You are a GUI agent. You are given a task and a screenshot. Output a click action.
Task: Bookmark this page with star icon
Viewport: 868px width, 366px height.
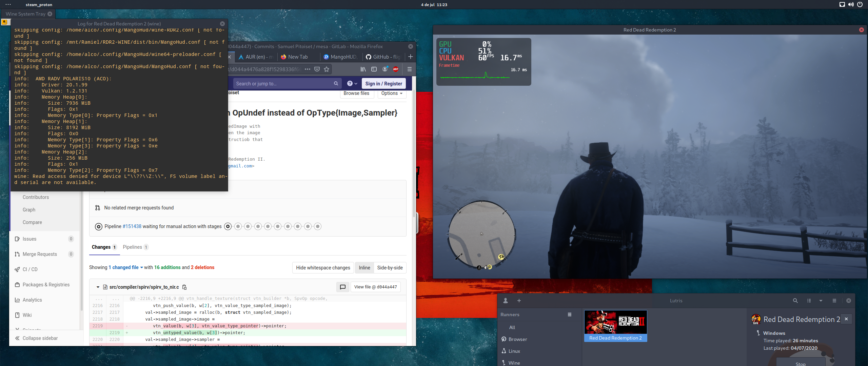327,69
